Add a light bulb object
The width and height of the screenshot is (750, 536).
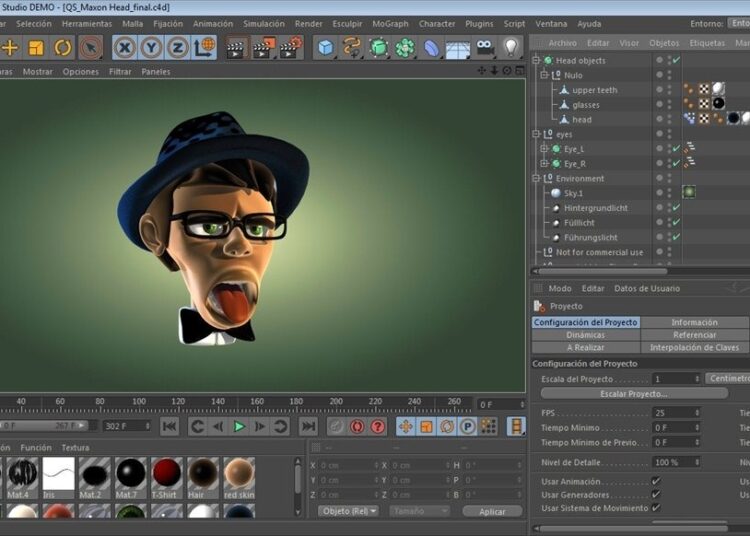tap(511, 48)
